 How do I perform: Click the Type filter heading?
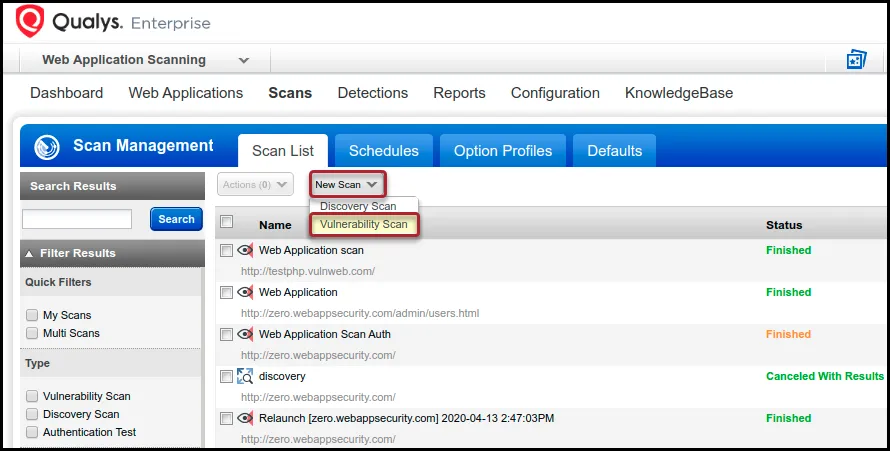(37, 363)
